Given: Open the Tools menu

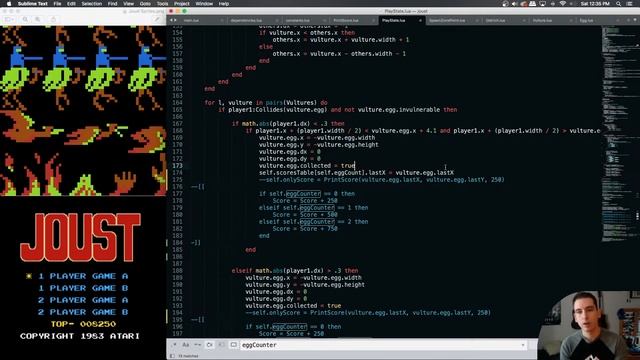Looking at the screenshot, I should pyautogui.click(x=162, y=4).
